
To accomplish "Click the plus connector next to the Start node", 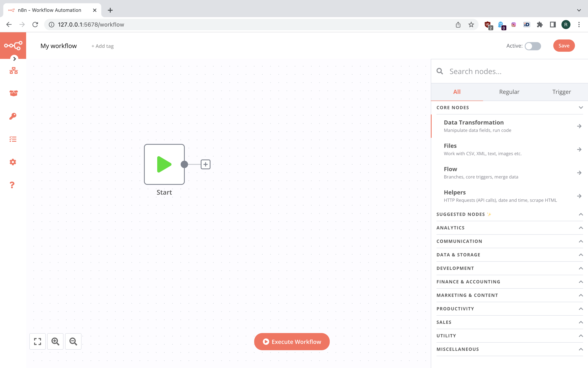I will click(206, 164).
